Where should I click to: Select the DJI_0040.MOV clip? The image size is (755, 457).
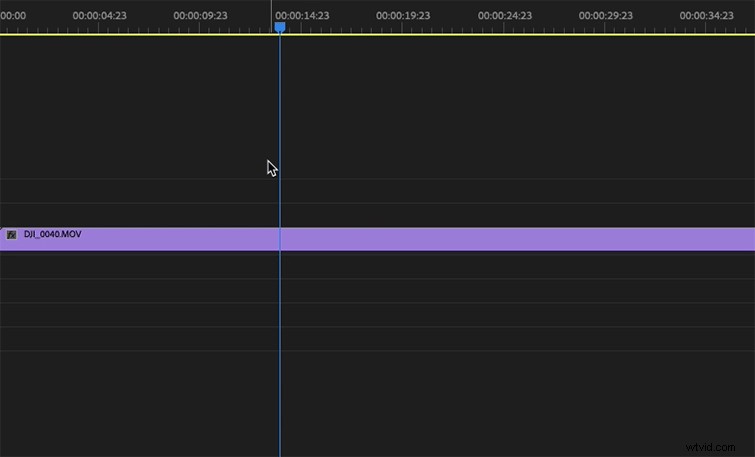(x=378, y=239)
